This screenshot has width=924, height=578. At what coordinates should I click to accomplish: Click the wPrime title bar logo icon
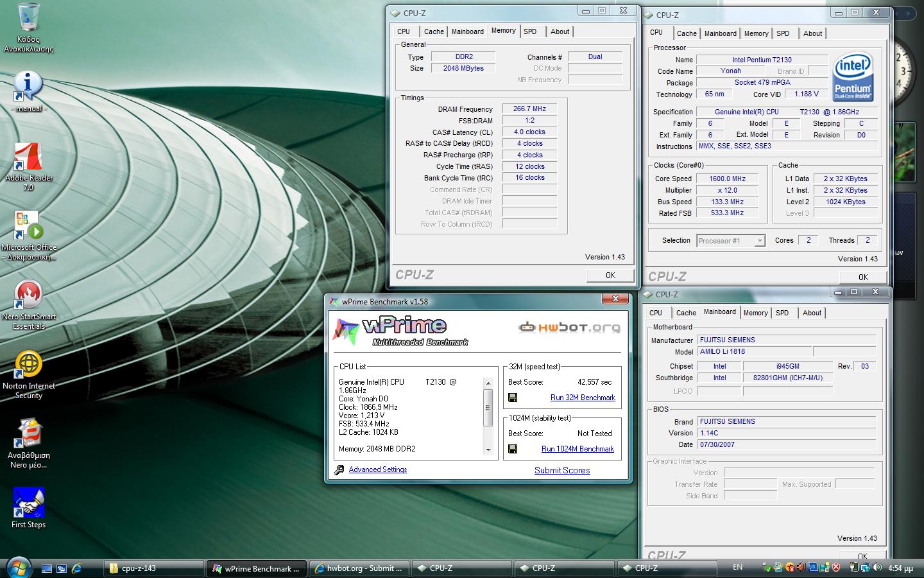tap(334, 301)
